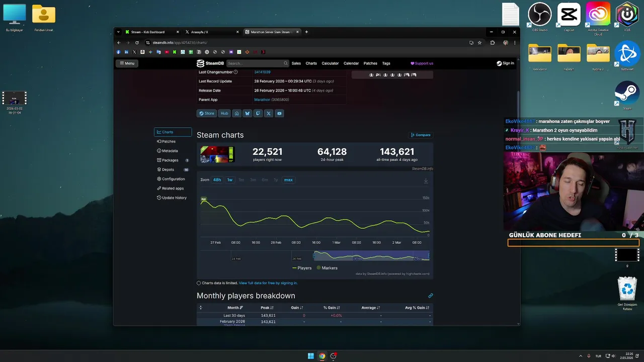Click the LinkedIn bookmark in bookmarks bar
The width and height of the screenshot is (644, 362).
(126, 52)
